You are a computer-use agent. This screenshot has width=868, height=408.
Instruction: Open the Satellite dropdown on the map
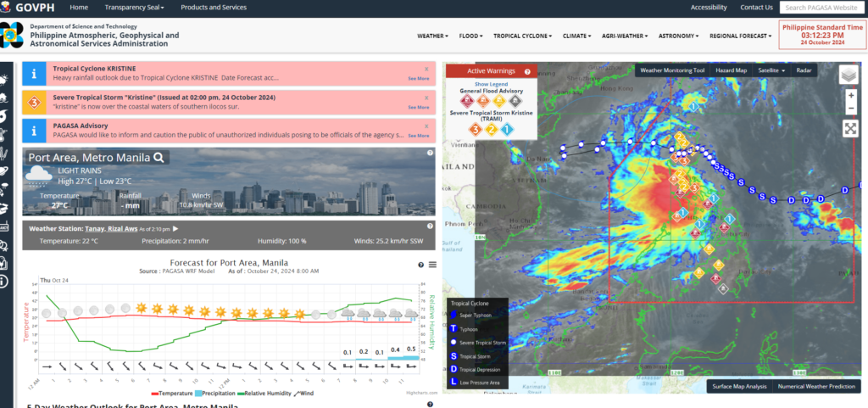pos(771,70)
